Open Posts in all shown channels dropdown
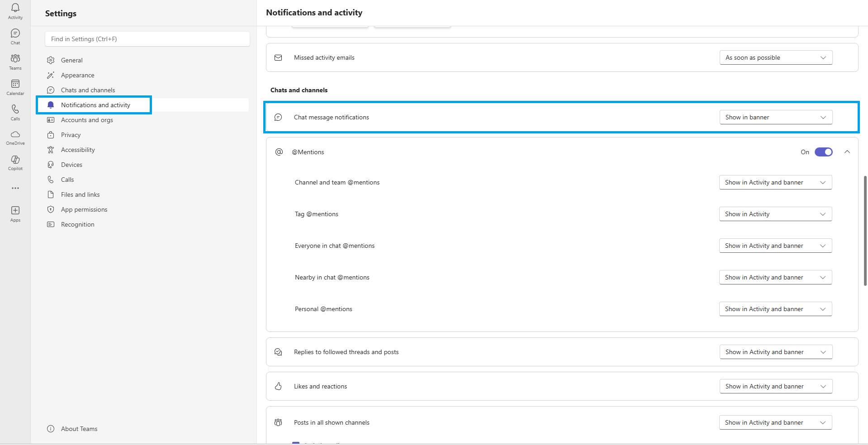The width and height of the screenshot is (868, 445). pos(775,422)
